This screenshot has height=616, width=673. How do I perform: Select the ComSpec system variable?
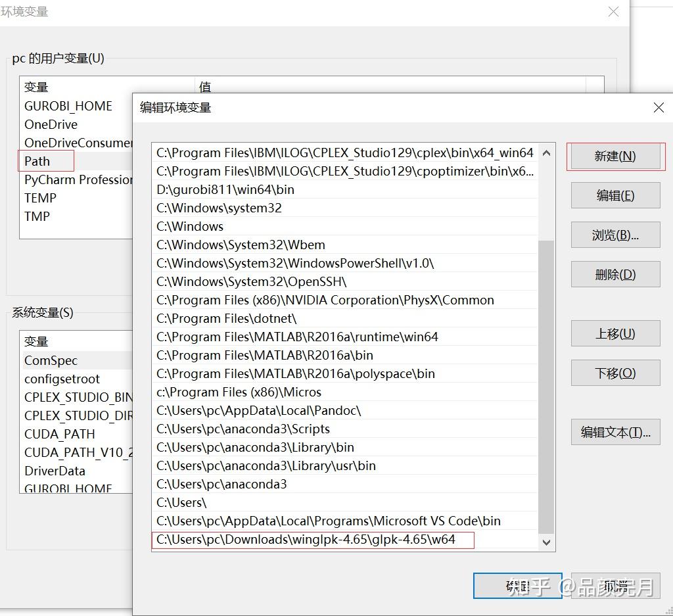(51, 360)
